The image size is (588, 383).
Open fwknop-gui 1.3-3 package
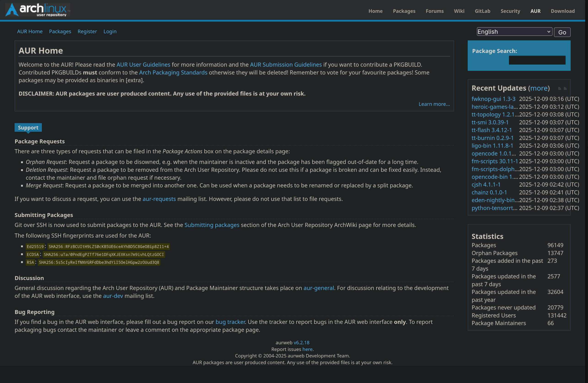point(493,99)
